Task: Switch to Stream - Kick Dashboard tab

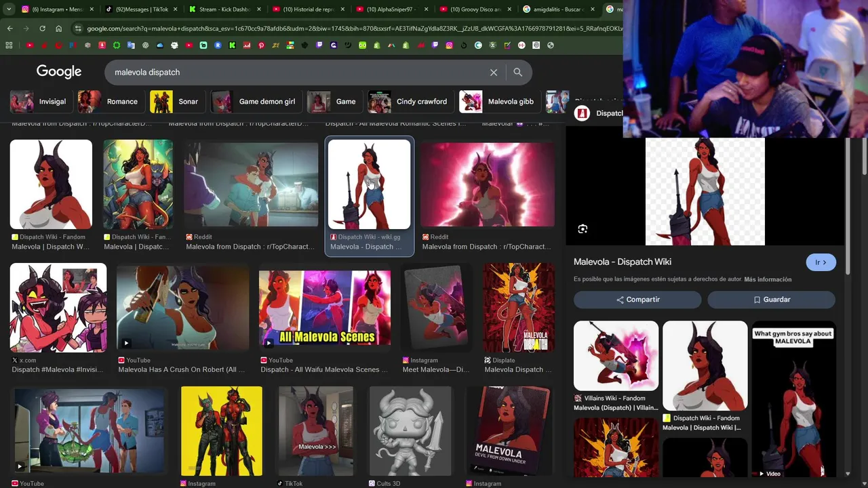Action: (224, 9)
